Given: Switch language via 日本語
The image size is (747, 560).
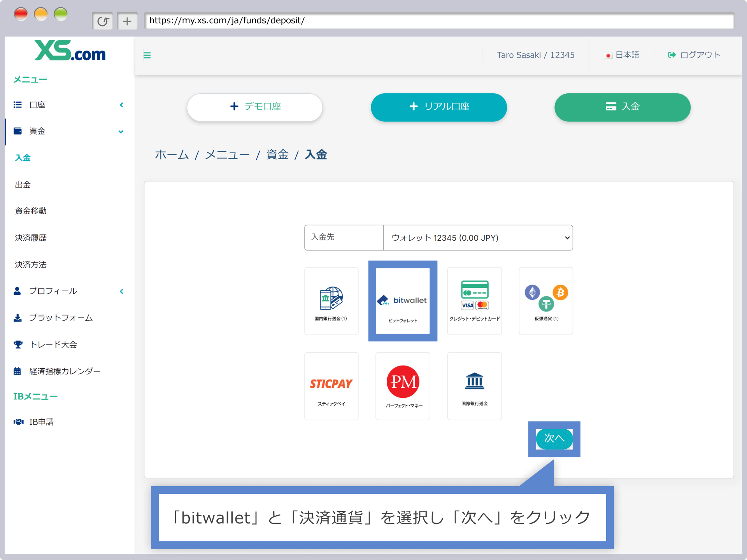Looking at the screenshot, I should [622, 55].
